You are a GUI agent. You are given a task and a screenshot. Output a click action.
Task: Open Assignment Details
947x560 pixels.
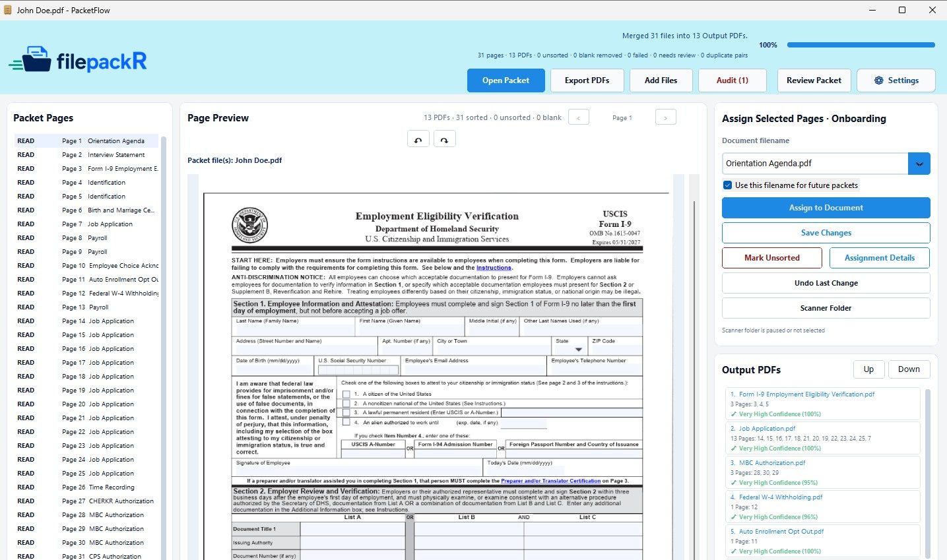coord(880,258)
